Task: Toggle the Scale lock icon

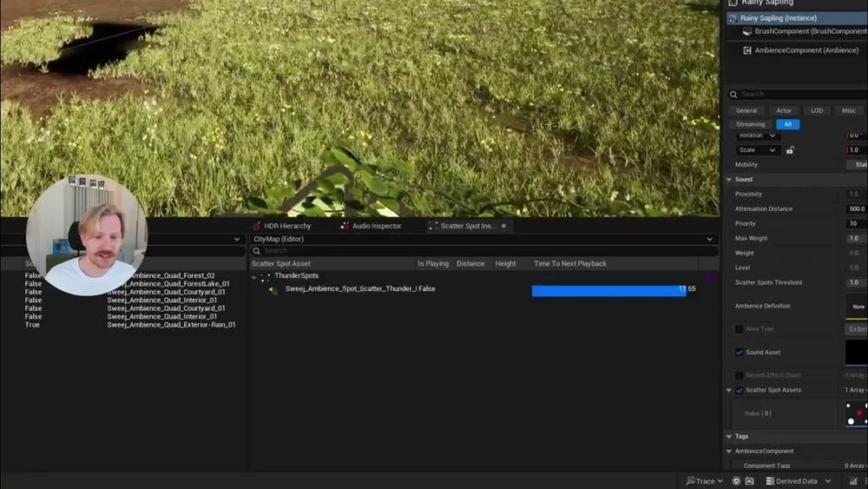Action: click(x=791, y=150)
